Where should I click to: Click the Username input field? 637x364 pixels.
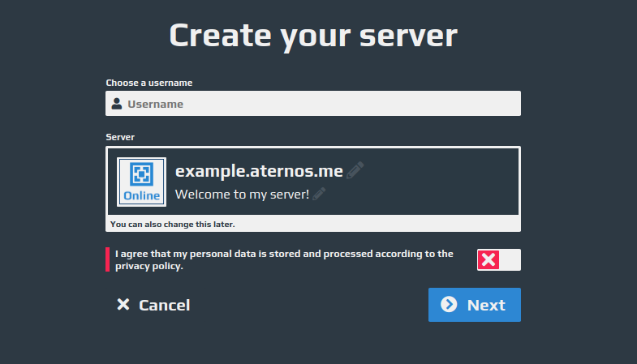pyautogui.click(x=312, y=104)
